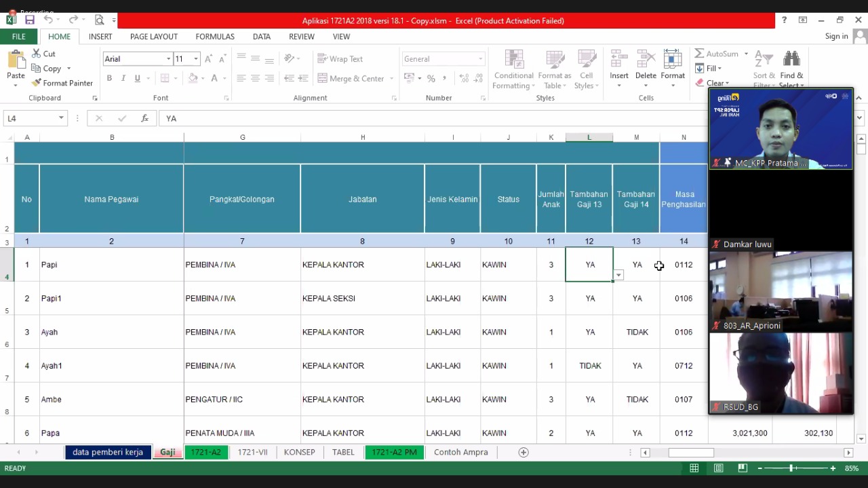
Task: Click the Italic formatting icon
Action: [x=123, y=79]
